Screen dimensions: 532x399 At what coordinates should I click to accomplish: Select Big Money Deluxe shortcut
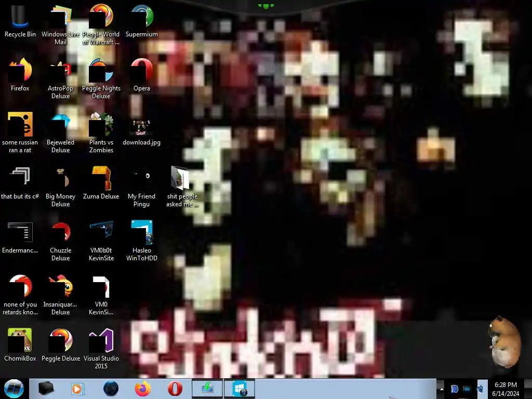click(60, 187)
